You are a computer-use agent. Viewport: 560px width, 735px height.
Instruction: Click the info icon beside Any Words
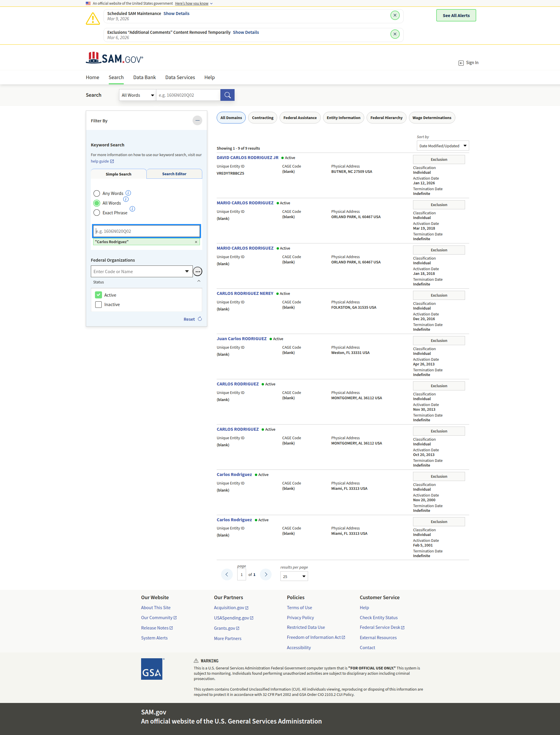point(128,193)
